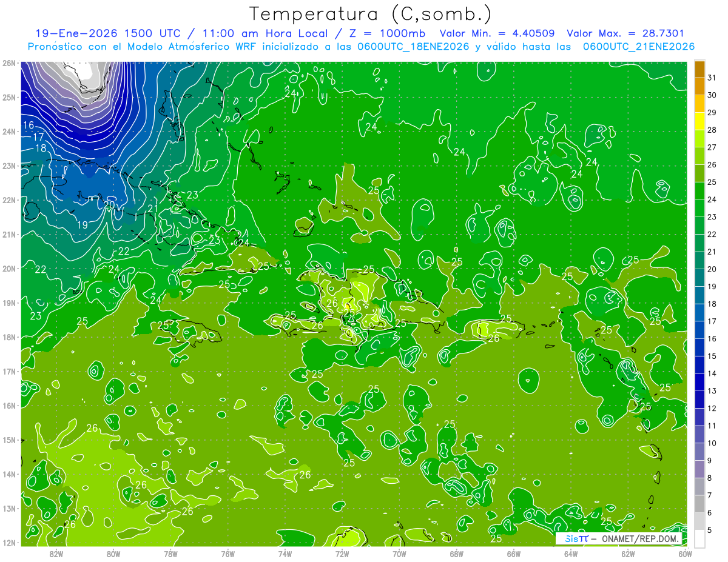Click the longitude axis label "76W"
This screenshot has height=562, width=728.
click(x=227, y=554)
